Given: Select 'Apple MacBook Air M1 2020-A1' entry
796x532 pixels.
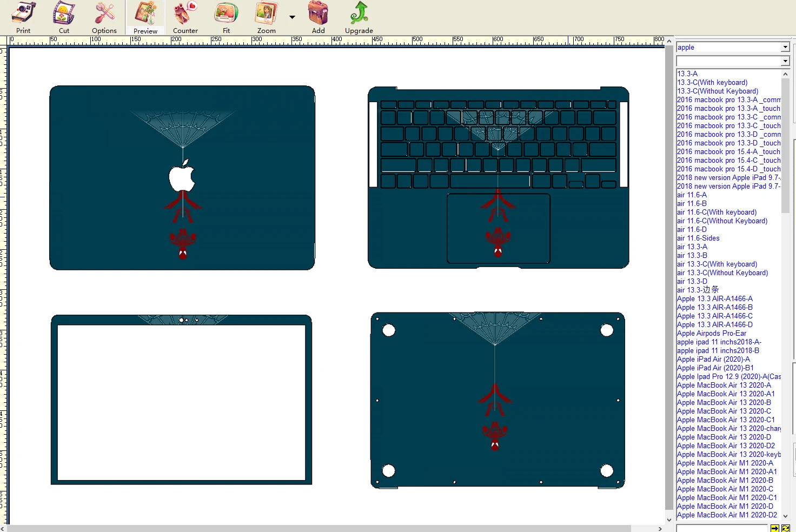Looking at the screenshot, I should tap(727, 471).
